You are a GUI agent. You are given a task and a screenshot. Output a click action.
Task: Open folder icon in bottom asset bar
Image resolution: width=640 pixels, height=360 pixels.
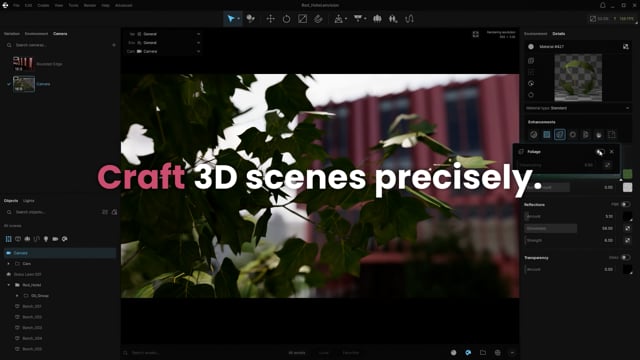(x=483, y=353)
